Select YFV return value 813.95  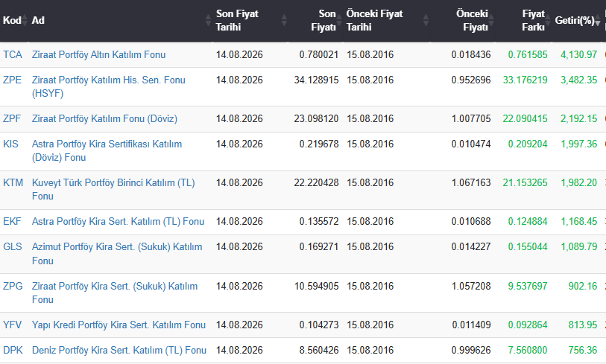click(x=583, y=325)
